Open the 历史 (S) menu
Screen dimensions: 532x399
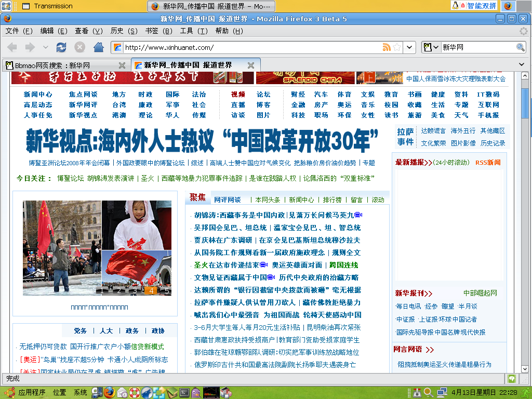pos(124,31)
